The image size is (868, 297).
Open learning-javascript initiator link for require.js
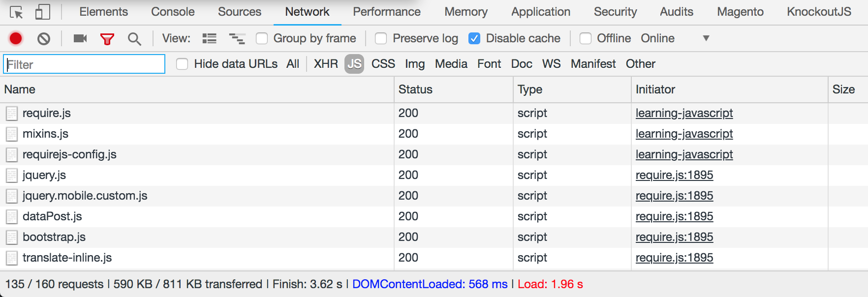pyautogui.click(x=684, y=113)
